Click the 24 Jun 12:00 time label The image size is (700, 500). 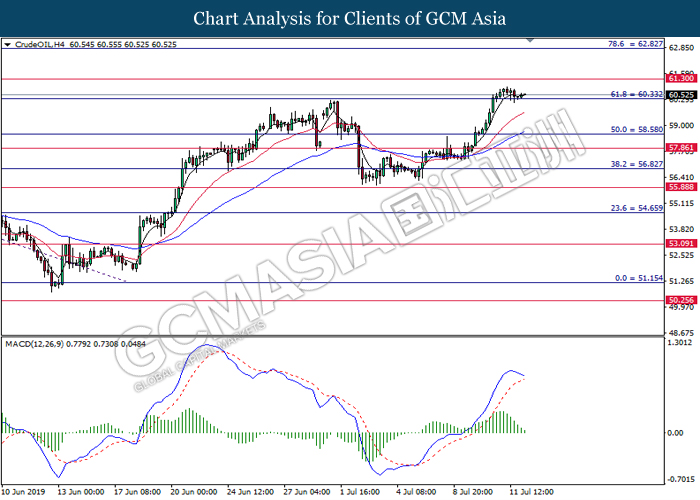click(x=250, y=492)
